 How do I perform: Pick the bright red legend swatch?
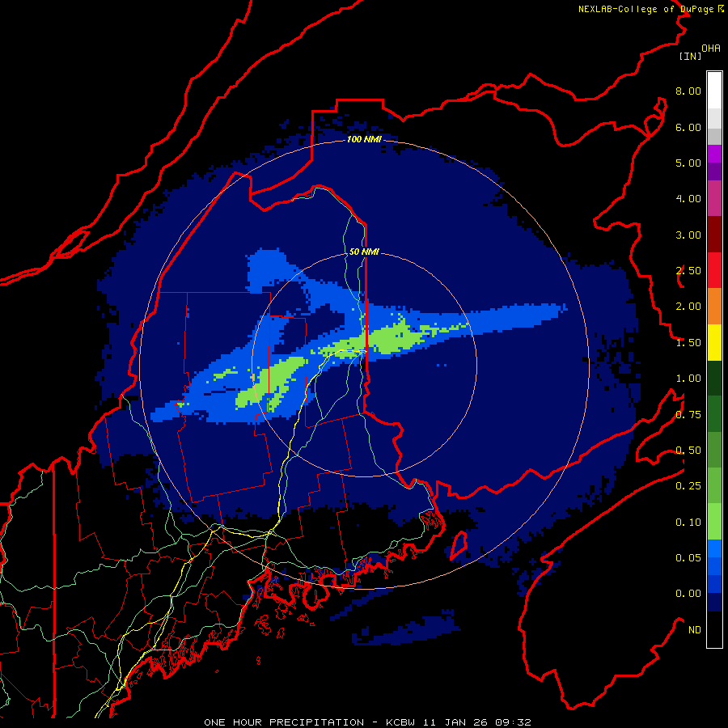click(714, 270)
